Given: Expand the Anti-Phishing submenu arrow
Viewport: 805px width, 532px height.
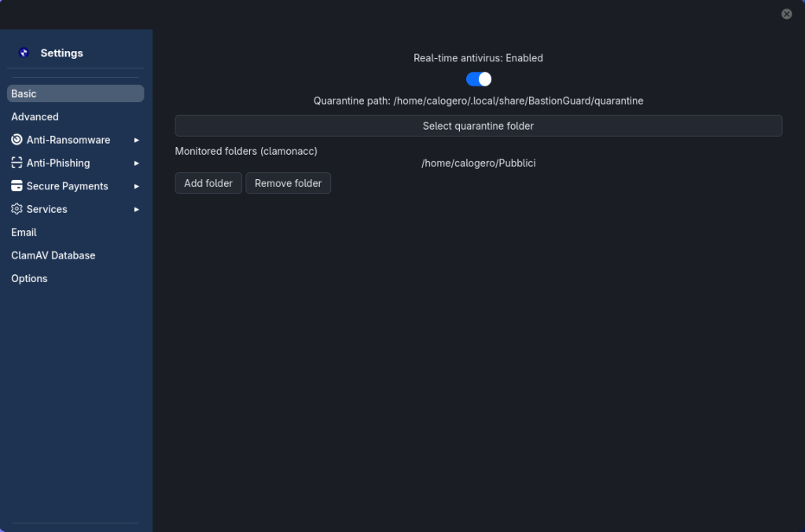Looking at the screenshot, I should tap(137, 163).
